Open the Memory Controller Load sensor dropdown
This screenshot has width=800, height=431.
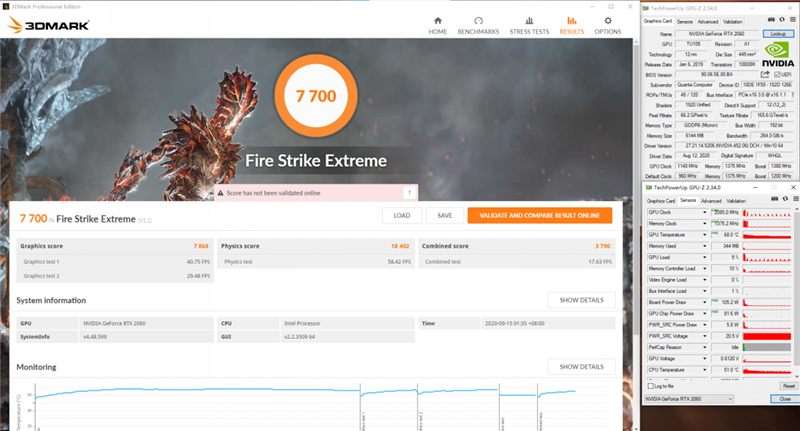pos(705,268)
